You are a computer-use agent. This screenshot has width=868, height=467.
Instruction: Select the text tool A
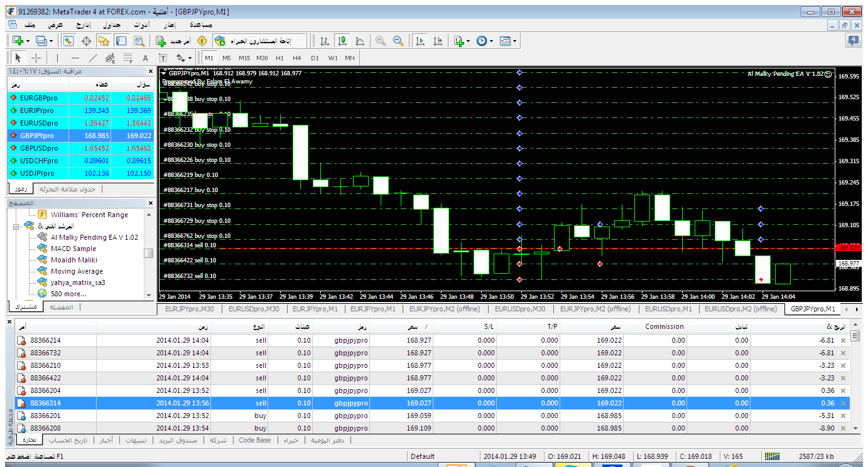tap(146, 58)
